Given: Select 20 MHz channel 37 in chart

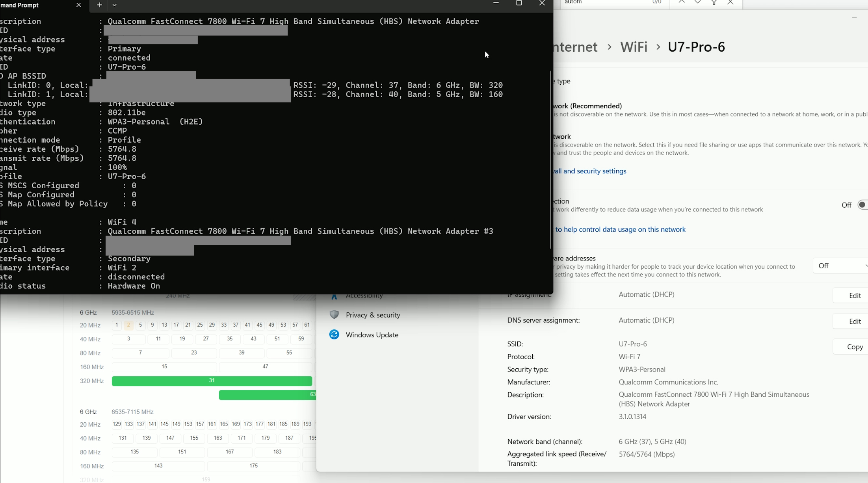Looking at the screenshot, I should click(236, 325).
